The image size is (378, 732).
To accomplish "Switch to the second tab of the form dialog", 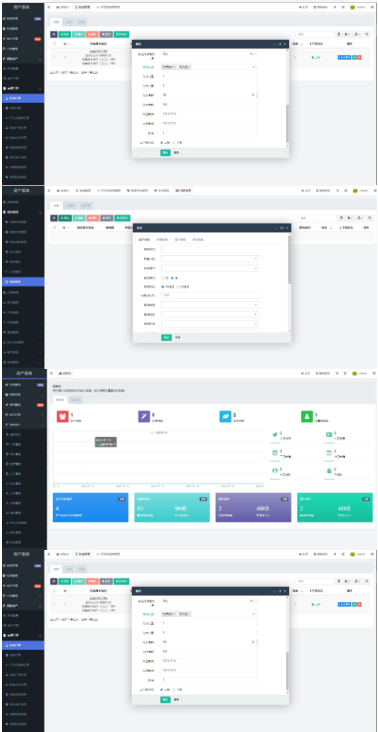I will click(x=162, y=239).
